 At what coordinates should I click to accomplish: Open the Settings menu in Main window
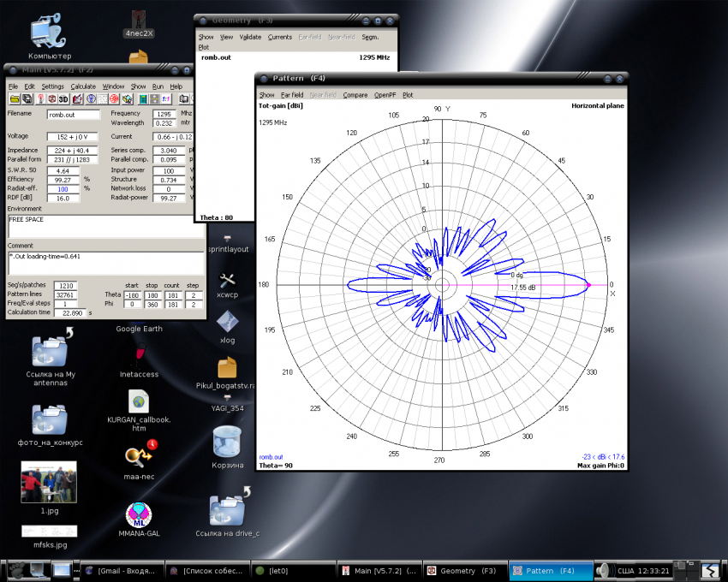point(52,86)
